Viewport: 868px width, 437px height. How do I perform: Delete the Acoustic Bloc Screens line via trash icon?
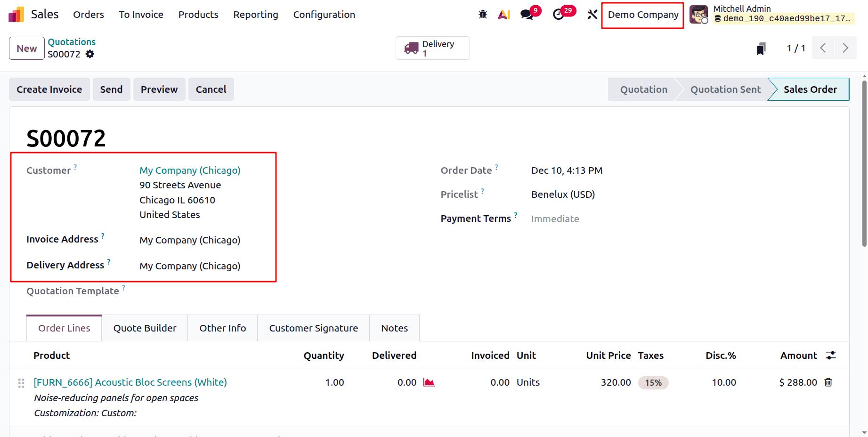pos(828,382)
